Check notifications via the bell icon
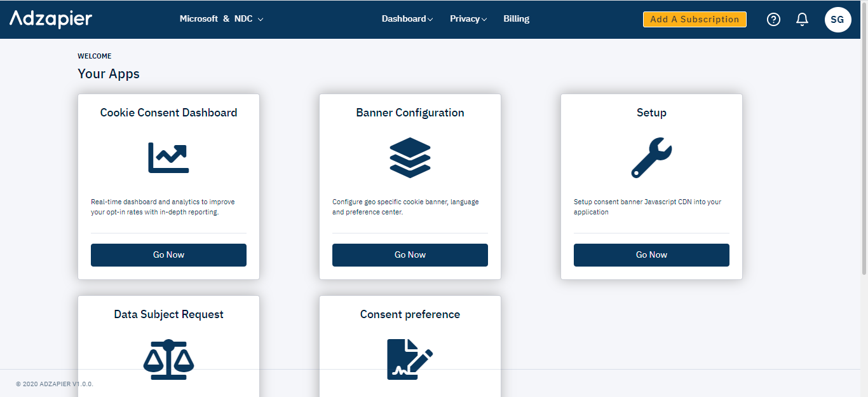This screenshot has height=397, width=868. click(802, 19)
